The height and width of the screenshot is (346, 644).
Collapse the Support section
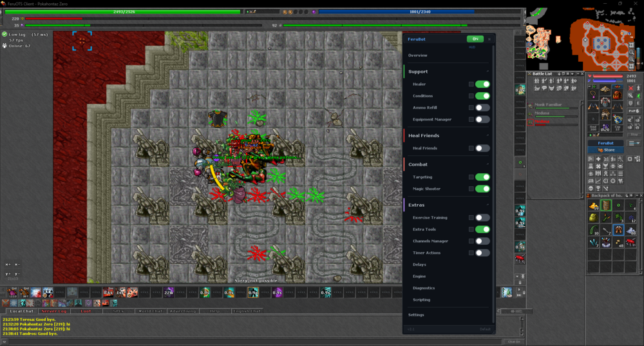488,72
